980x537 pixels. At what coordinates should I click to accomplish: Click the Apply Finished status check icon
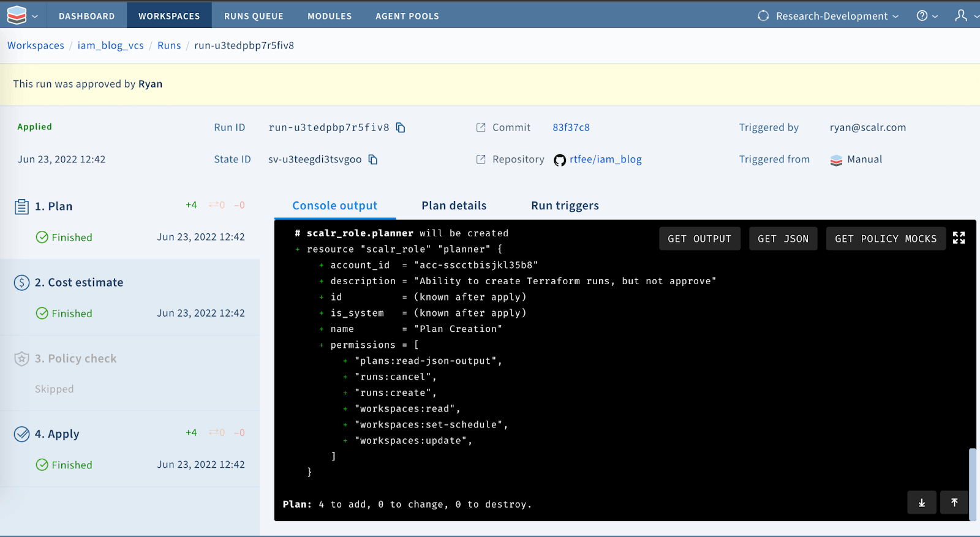(42, 465)
